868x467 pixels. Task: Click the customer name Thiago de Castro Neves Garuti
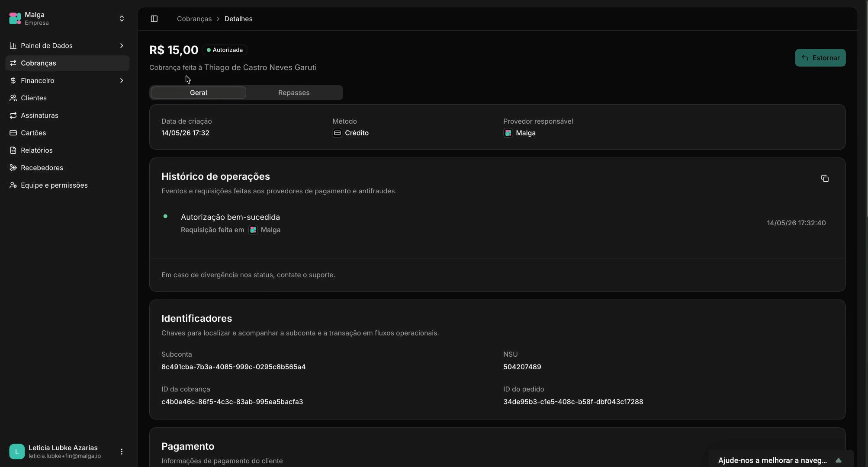(x=260, y=67)
